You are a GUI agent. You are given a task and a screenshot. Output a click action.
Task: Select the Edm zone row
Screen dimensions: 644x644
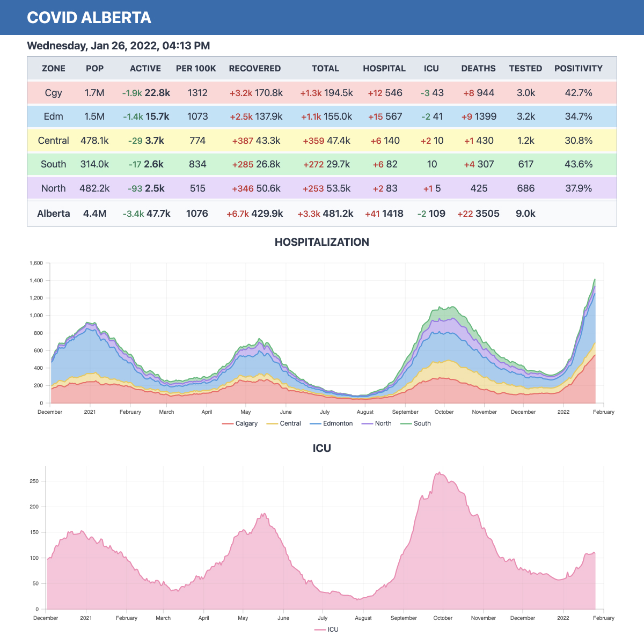[x=53, y=116]
